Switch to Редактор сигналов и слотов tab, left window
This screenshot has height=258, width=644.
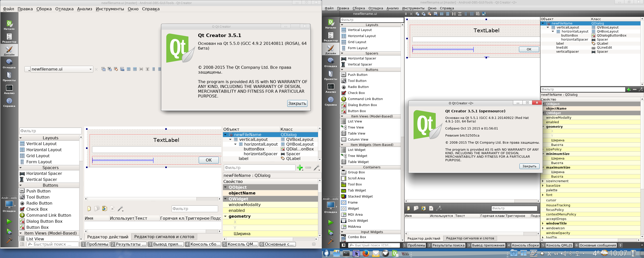coord(164,237)
